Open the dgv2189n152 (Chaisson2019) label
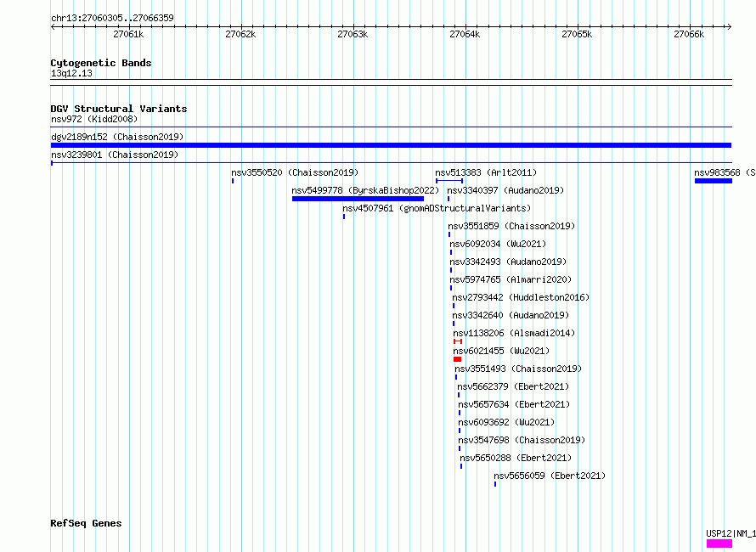The image size is (756, 552). [x=117, y=137]
